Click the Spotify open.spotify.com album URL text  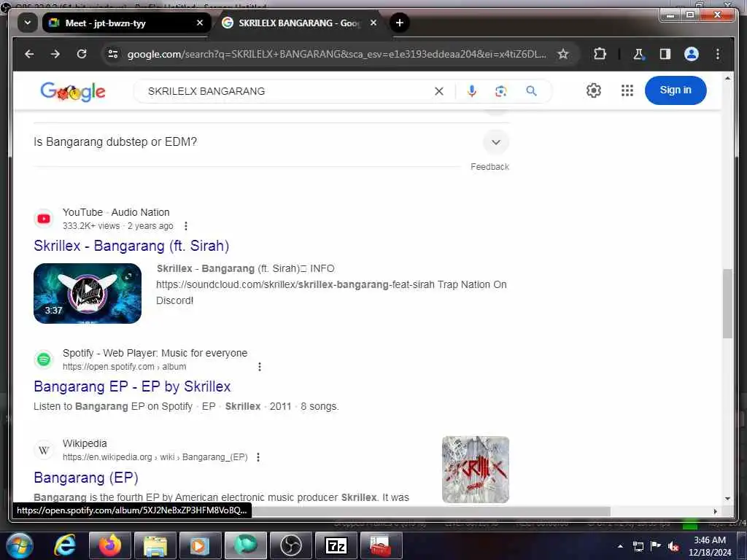(124, 367)
